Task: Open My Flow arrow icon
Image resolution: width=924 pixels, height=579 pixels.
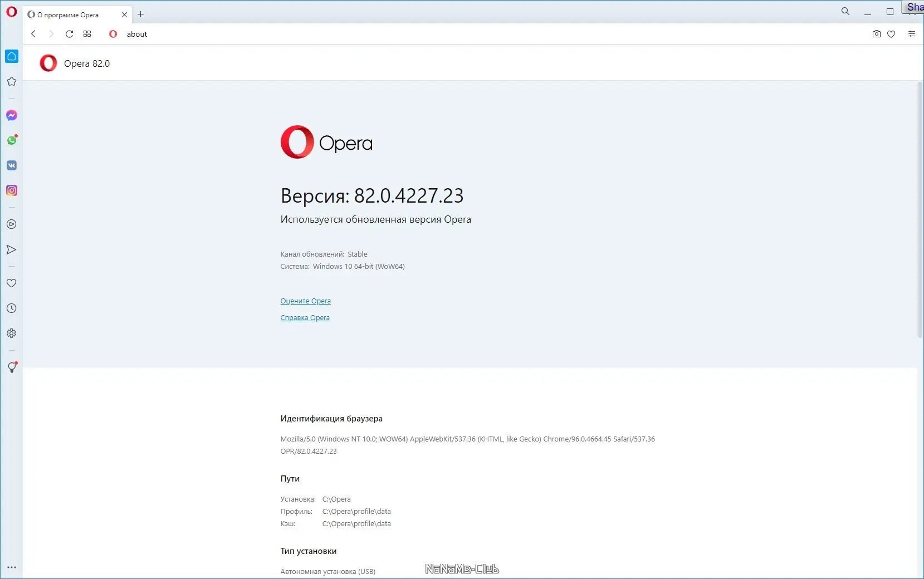Action: pyautogui.click(x=12, y=249)
